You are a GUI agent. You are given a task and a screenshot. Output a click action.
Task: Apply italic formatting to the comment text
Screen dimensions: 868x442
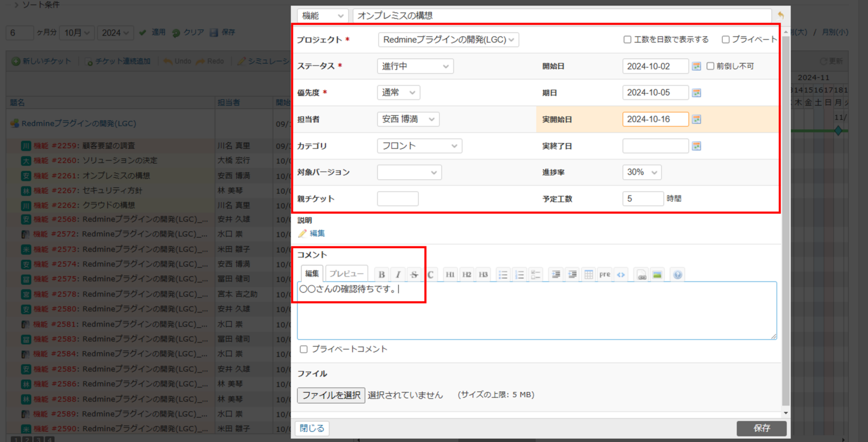click(x=398, y=274)
